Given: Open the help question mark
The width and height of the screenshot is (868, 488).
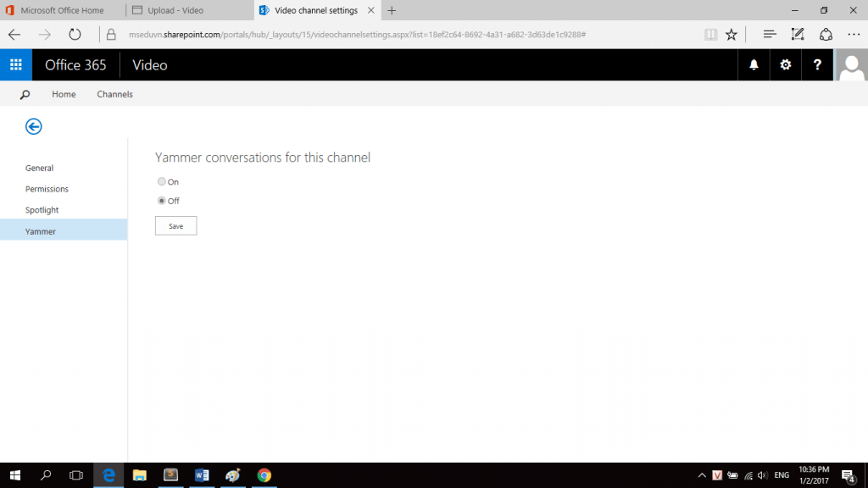Looking at the screenshot, I should click(817, 64).
